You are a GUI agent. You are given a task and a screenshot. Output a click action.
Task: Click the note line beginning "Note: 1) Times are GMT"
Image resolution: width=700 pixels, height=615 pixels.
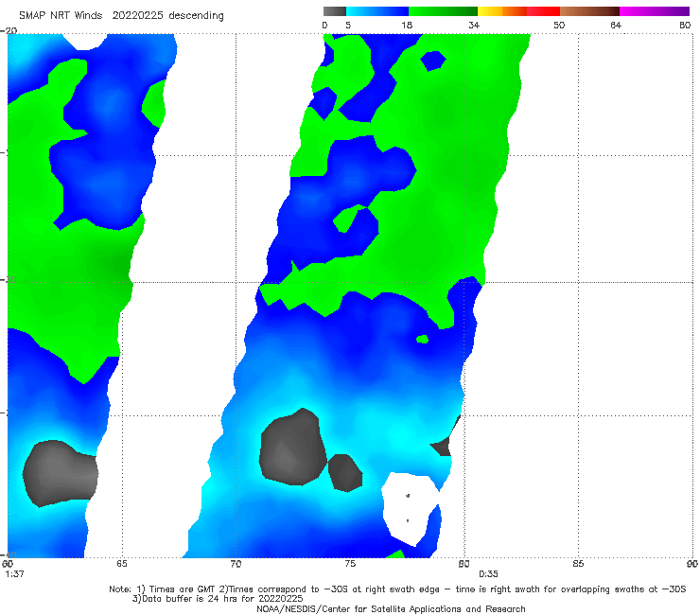(397, 589)
